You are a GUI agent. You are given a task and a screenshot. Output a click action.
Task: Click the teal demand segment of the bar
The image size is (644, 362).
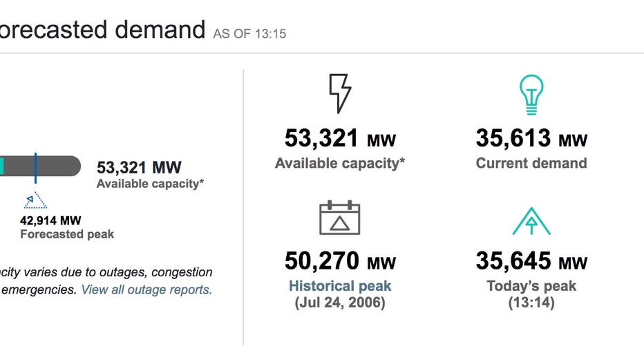click(1, 166)
